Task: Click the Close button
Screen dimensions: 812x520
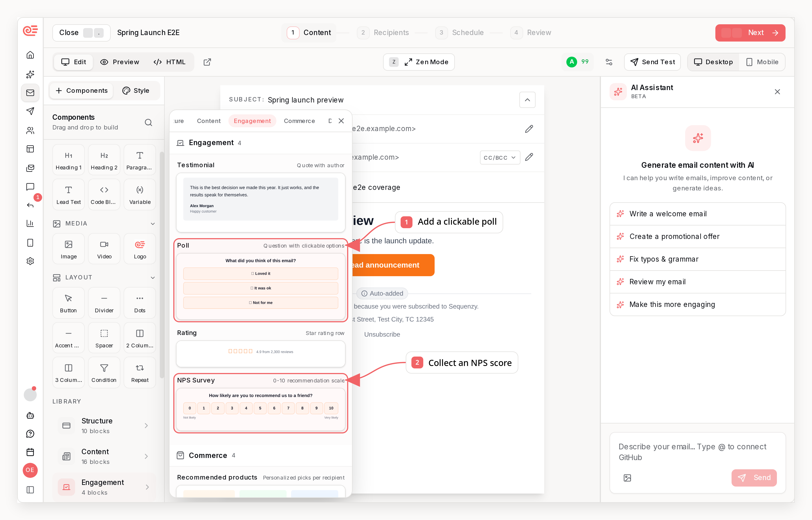Action: (81, 33)
